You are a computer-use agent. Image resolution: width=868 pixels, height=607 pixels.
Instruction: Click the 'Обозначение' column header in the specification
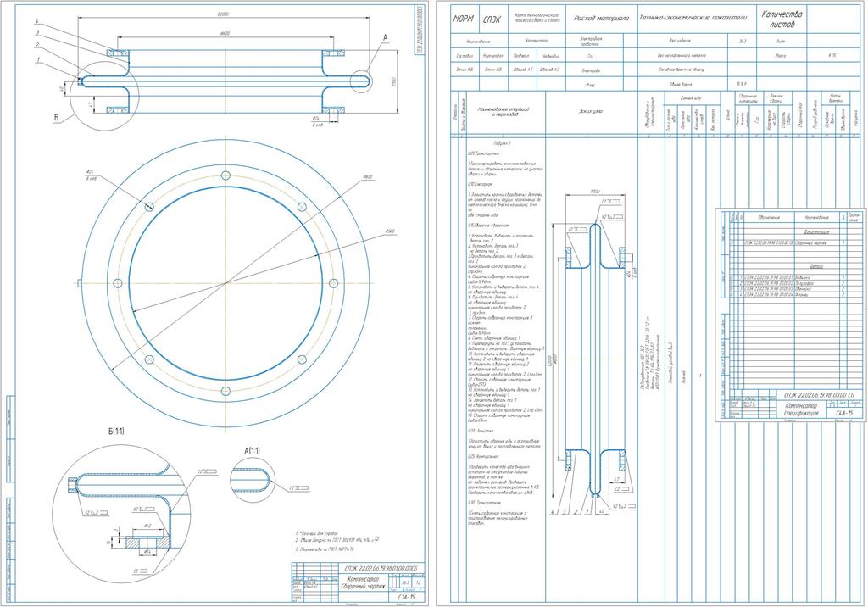769,217
